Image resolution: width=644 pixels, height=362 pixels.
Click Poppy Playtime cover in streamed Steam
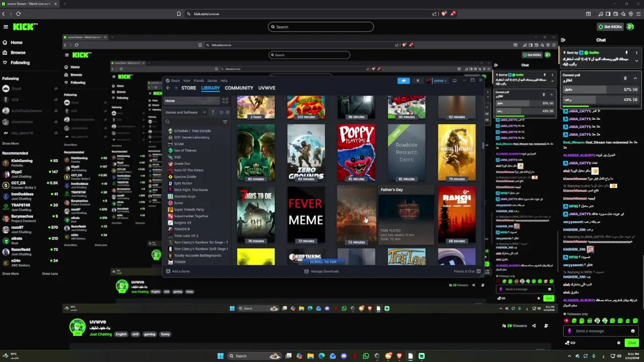pos(356,153)
